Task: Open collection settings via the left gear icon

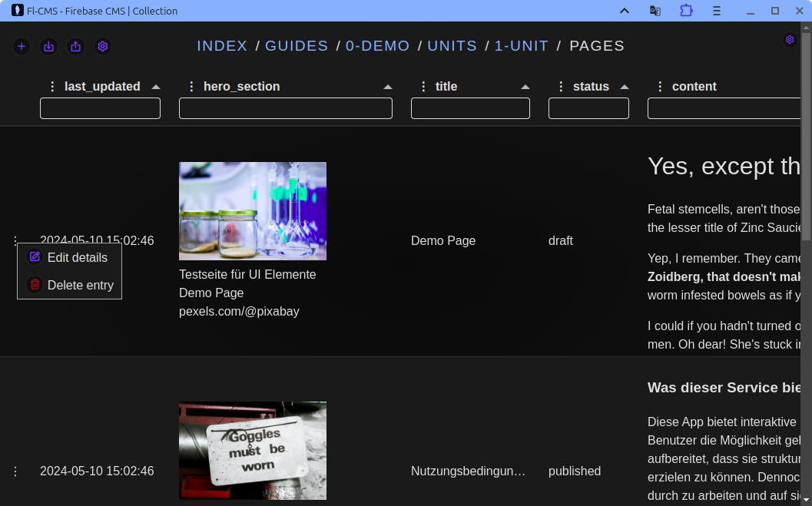Action: tap(103, 46)
